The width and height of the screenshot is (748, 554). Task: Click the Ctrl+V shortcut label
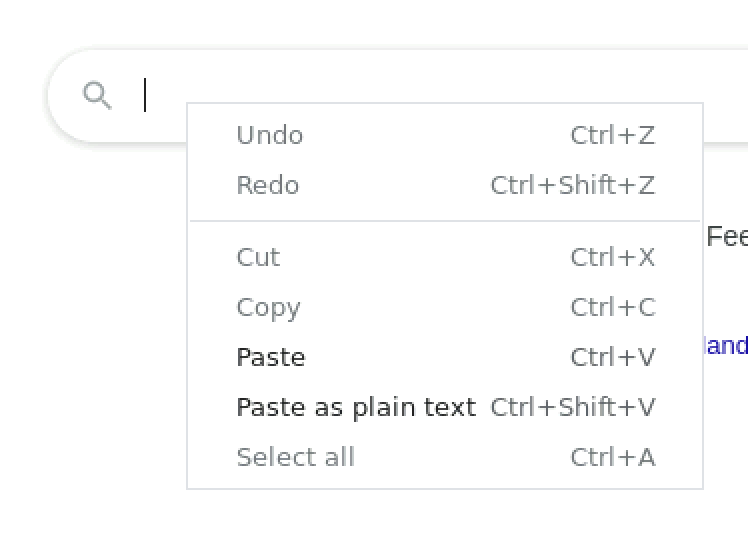point(612,357)
